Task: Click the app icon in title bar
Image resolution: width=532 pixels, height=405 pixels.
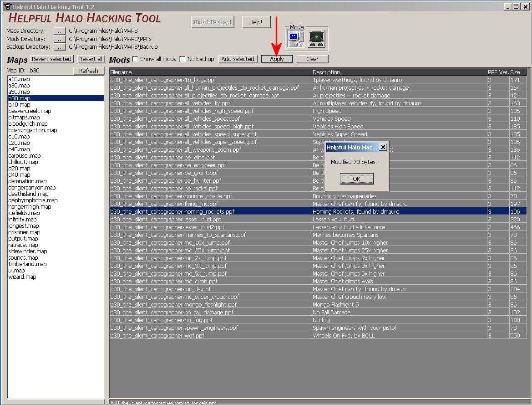Action: tap(7, 6)
